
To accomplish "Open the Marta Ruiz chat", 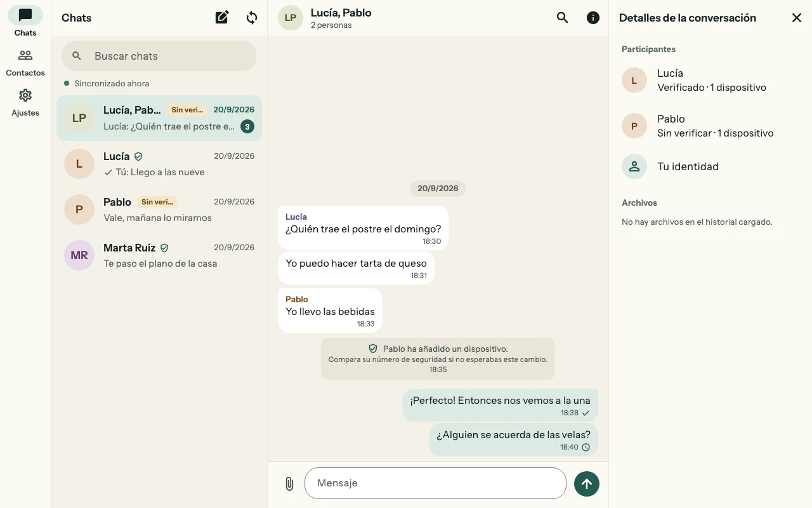I will [x=159, y=255].
